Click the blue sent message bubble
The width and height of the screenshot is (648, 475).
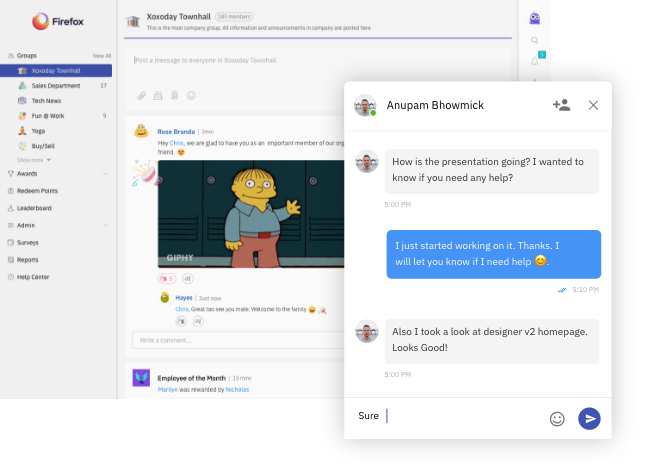click(494, 254)
